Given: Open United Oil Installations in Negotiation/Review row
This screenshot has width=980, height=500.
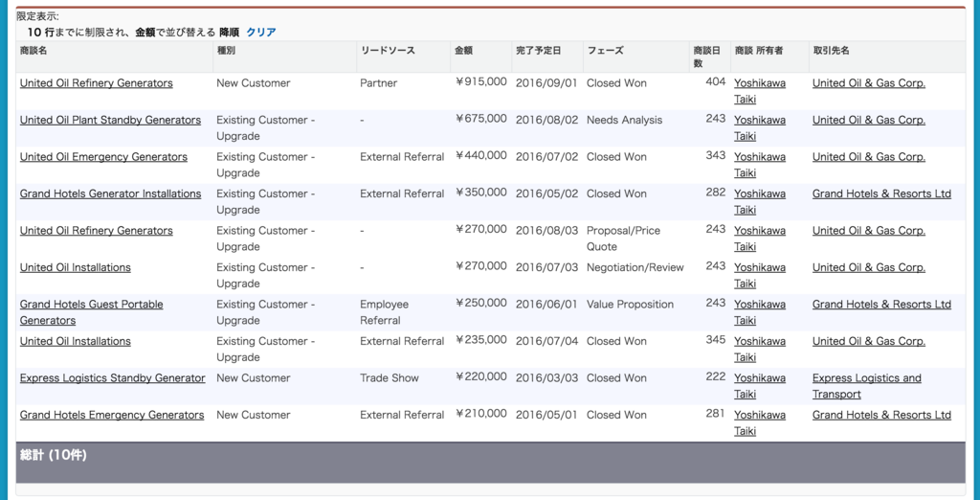Looking at the screenshot, I should pos(76,268).
